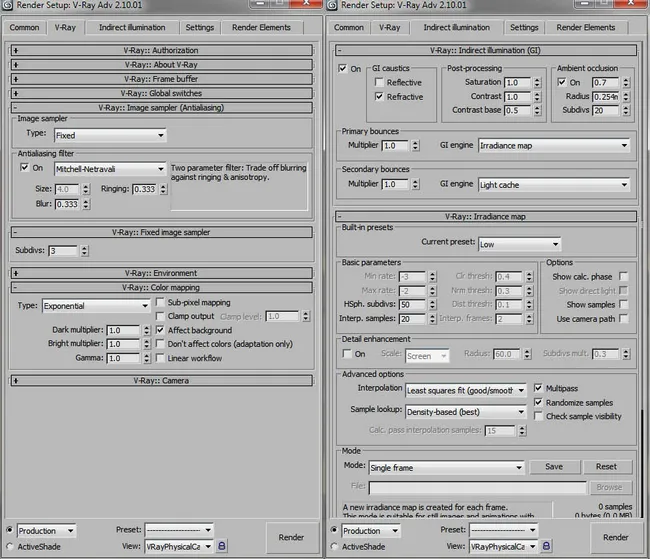Expand the V-Ray:: About V-Ray rollout
This screenshot has width=650, height=559.
coord(162,65)
